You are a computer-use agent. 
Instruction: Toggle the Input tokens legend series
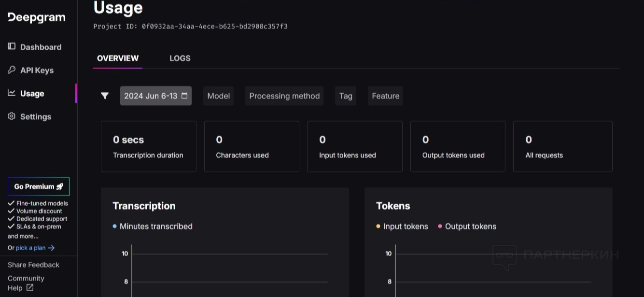pyautogui.click(x=402, y=226)
